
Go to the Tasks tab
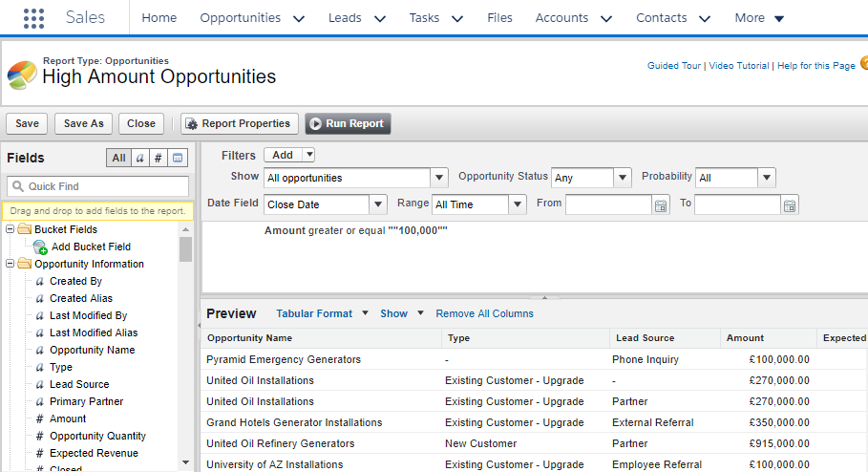[424, 18]
